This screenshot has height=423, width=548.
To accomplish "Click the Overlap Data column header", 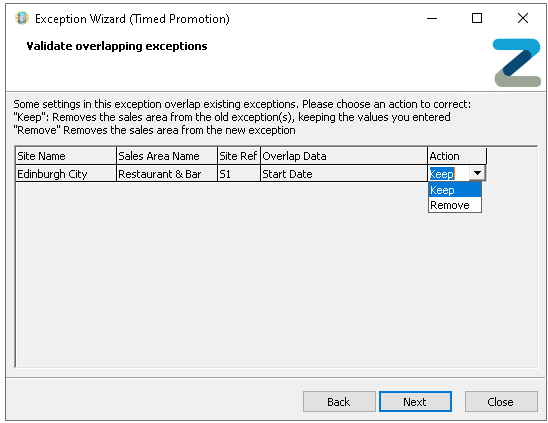I will pos(344,156).
